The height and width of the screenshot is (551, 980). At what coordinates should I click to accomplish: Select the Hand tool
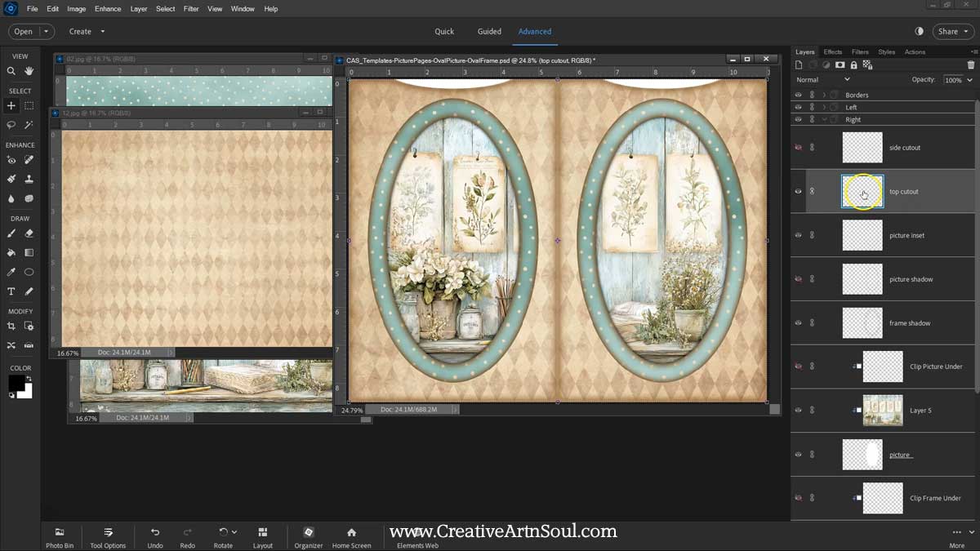(x=29, y=71)
